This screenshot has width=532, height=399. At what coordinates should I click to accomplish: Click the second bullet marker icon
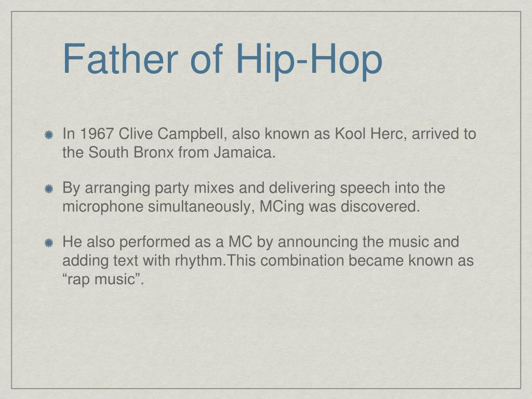point(49,189)
